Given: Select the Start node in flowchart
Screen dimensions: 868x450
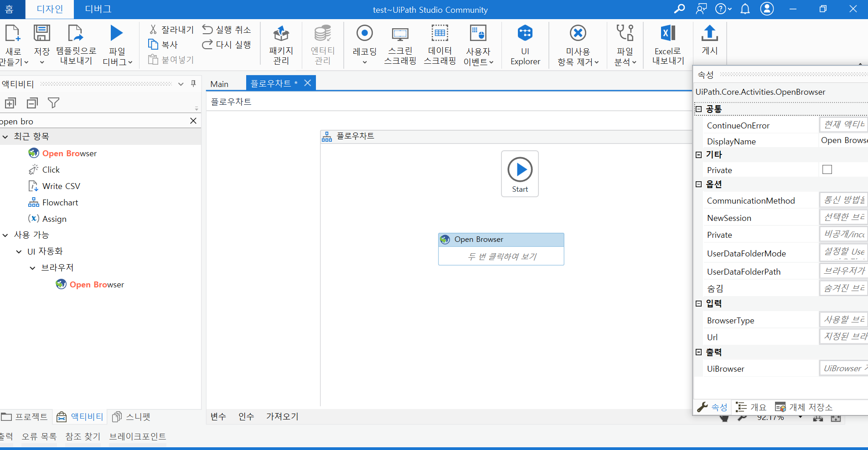Looking at the screenshot, I should tap(520, 174).
